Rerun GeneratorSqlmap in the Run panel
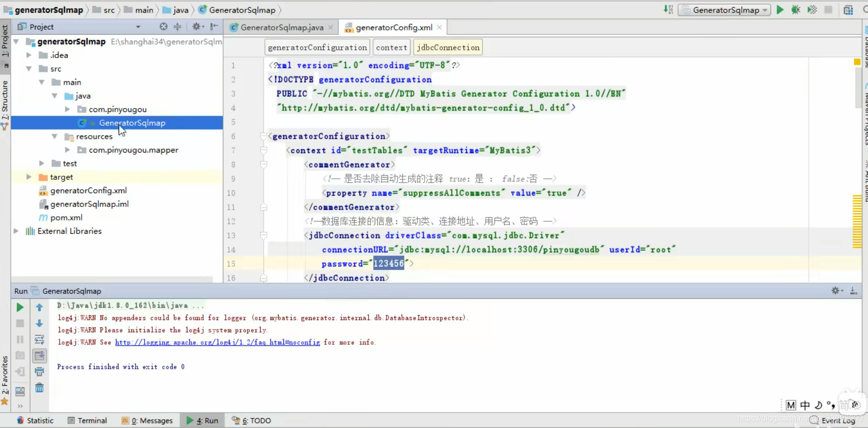The height and width of the screenshot is (428, 868). point(20,307)
